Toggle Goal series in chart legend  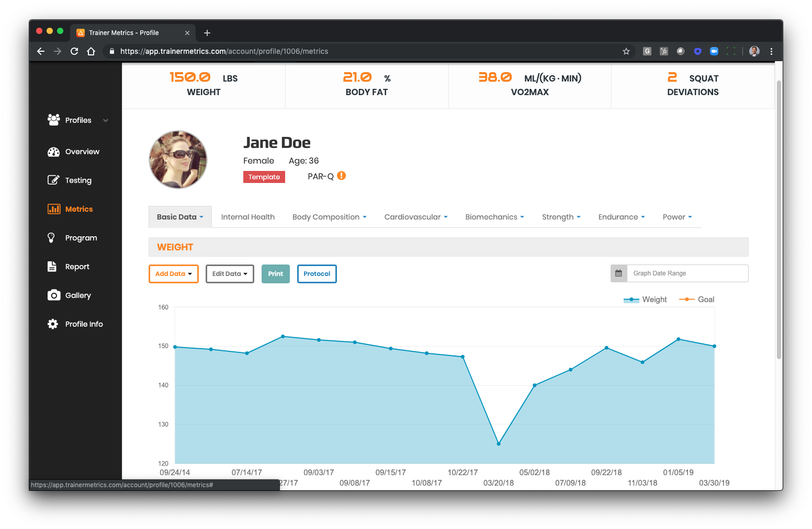tap(696, 300)
